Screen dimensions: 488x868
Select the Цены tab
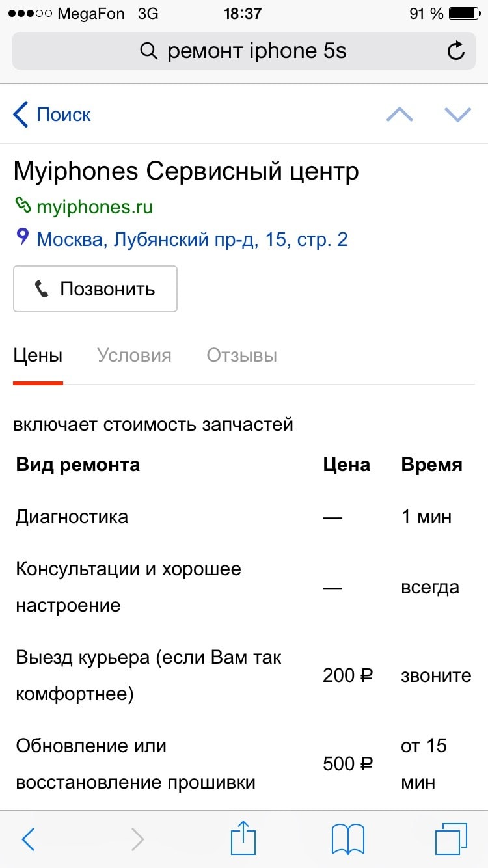(38, 356)
